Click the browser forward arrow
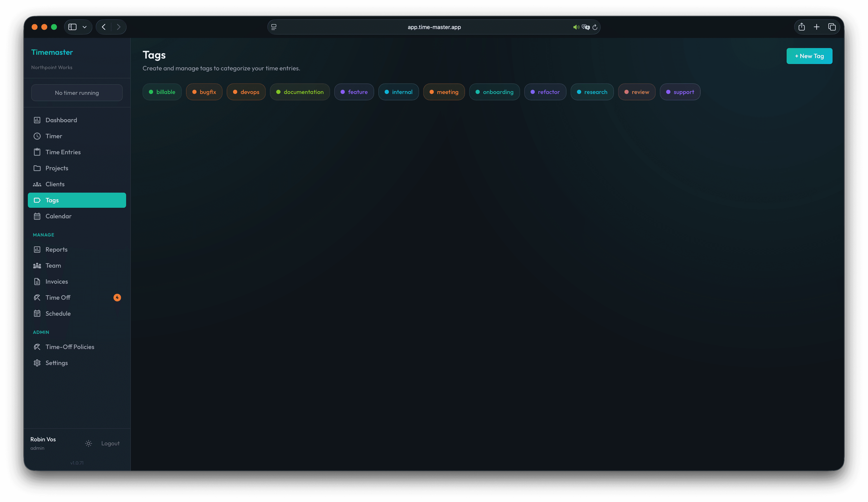Image resolution: width=868 pixels, height=502 pixels. pyautogui.click(x=118, y=27)
